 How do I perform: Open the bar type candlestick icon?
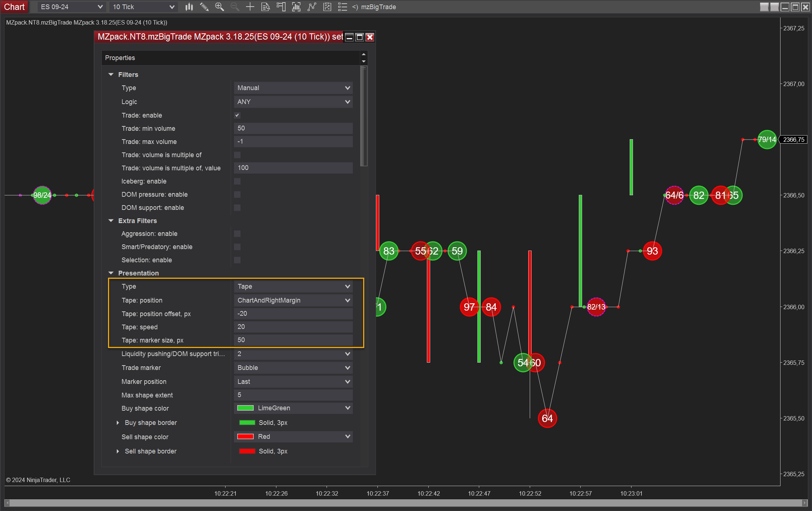tap(189, 7)
